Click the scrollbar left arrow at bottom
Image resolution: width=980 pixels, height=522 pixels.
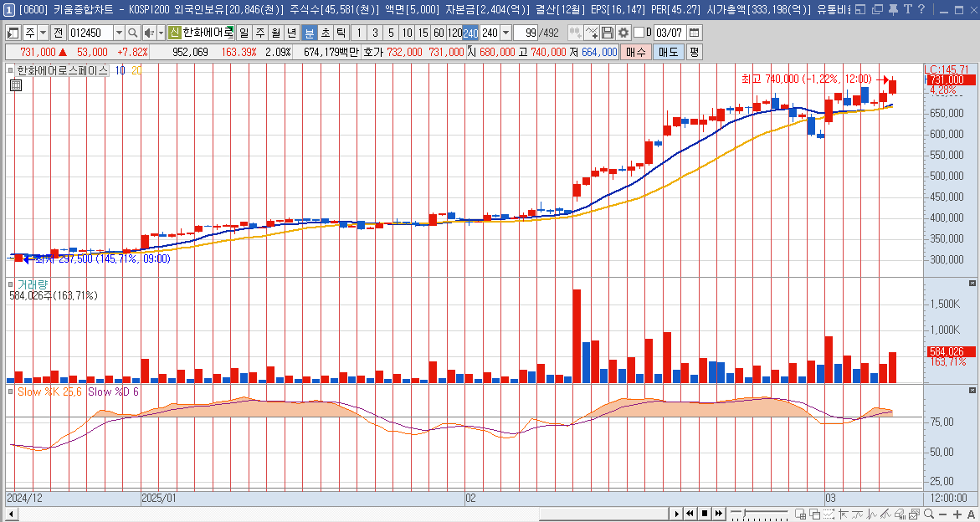(x=11, y=514)
